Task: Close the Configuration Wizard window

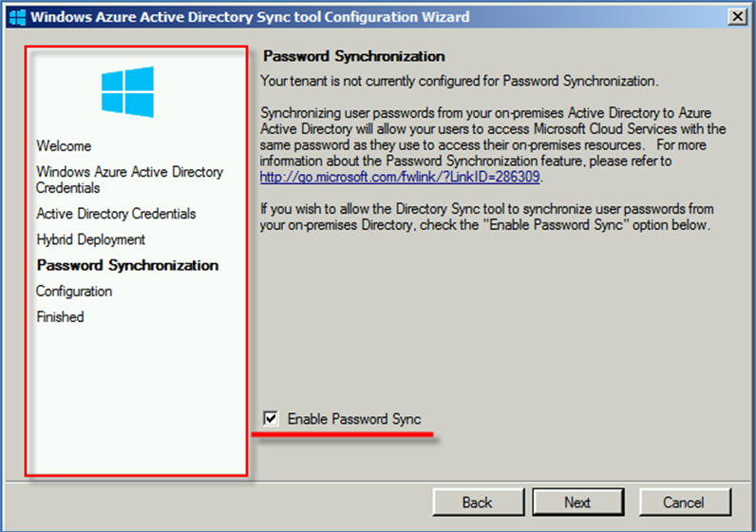Action: 737,17
